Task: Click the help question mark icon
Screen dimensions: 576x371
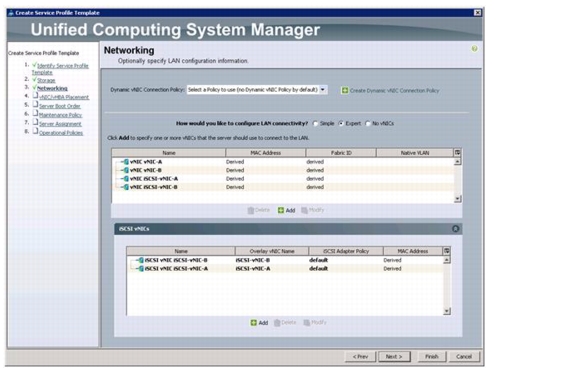Action: (x=474, y=49)
